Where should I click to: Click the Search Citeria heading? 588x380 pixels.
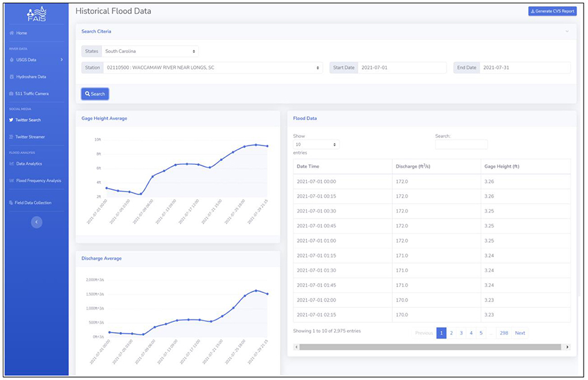[96, 32]
